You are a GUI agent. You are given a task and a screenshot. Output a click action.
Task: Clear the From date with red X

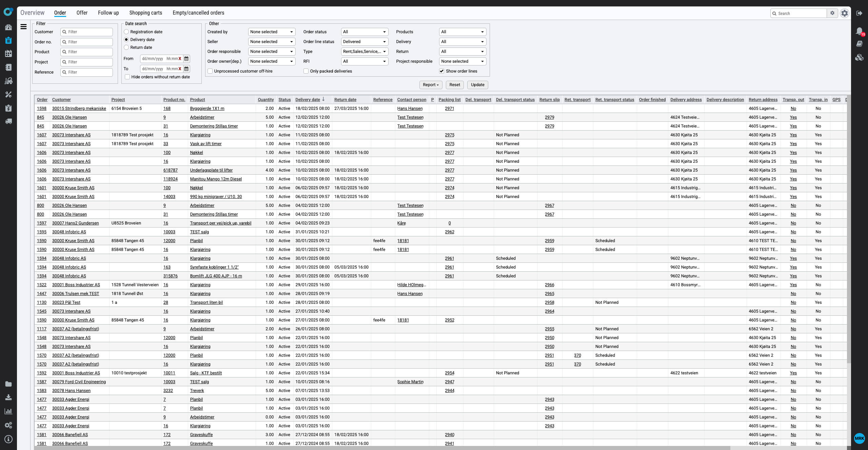(x=180, y=59)
